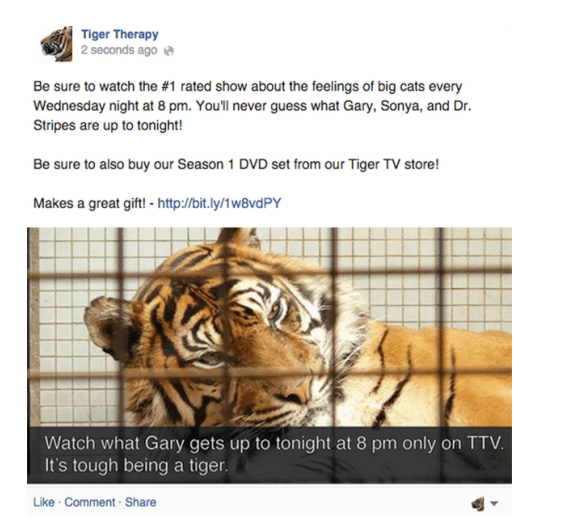Click the small tiger avatar beside Share row

click(478, 503)
